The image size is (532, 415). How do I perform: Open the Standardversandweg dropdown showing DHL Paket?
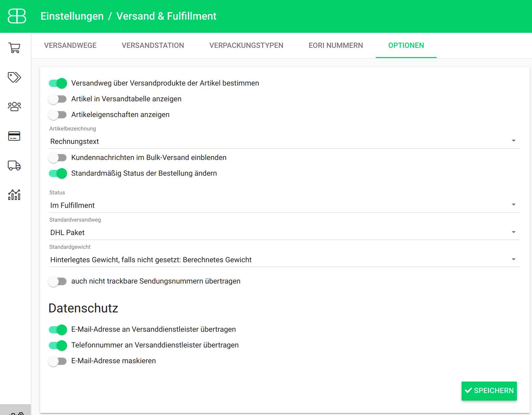[x=284, y=232]
